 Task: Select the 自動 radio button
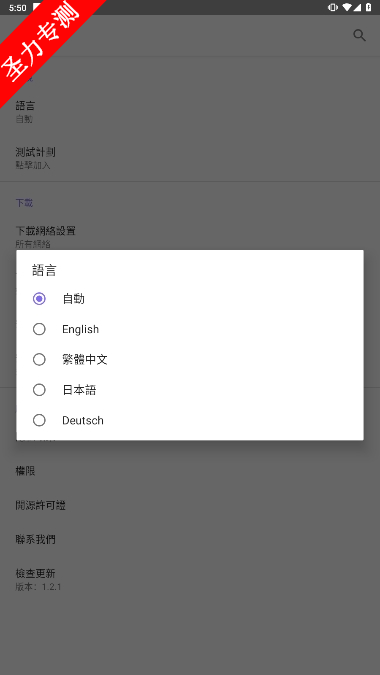tap(39, 299)
